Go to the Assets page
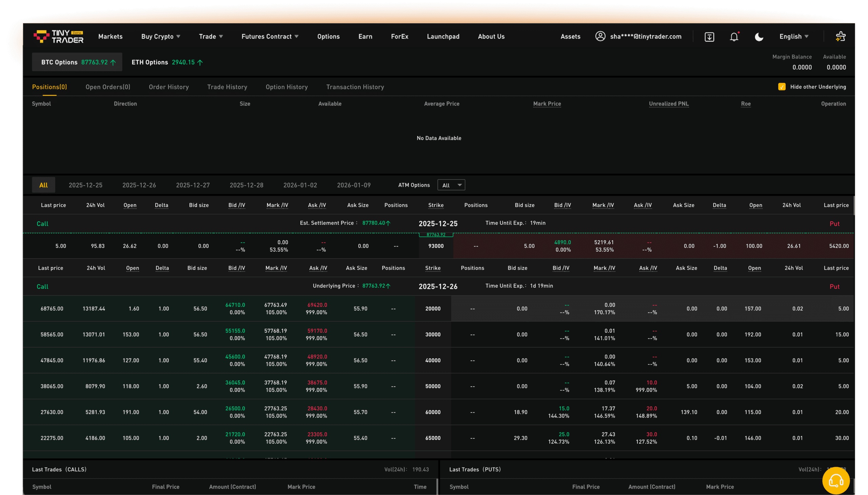 [x=570, y=36]
